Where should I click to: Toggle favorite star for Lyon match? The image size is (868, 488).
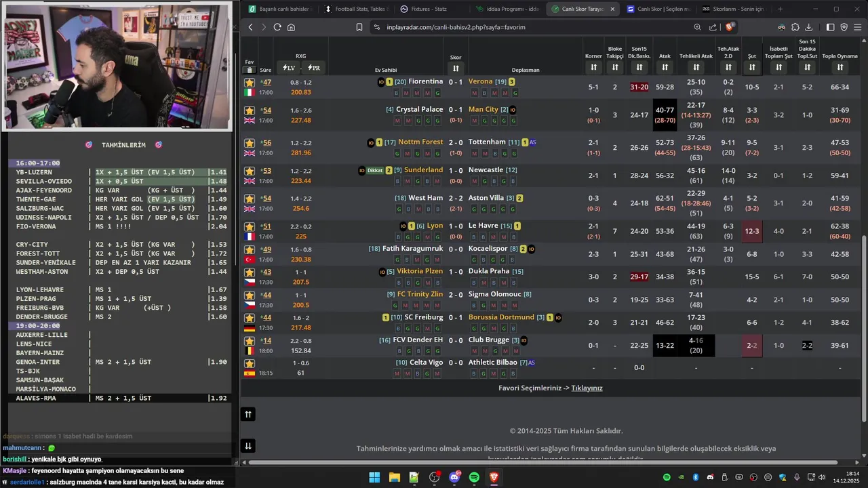pyautogui.click(x=250, y=226)
